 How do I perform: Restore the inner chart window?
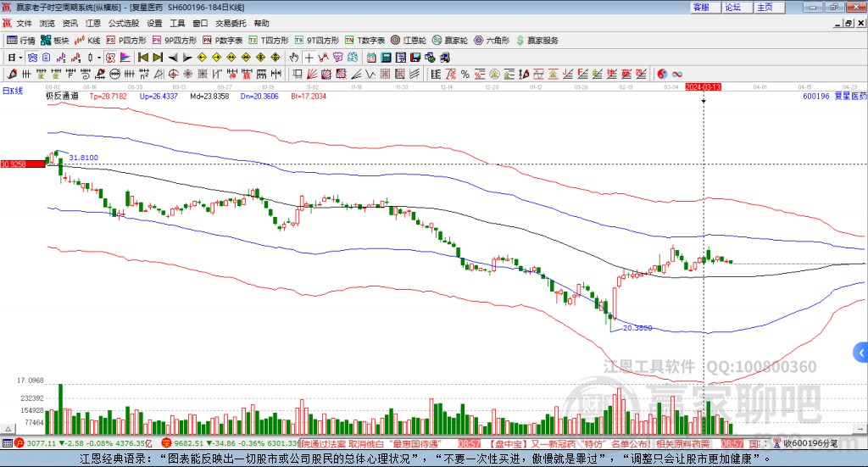click(849, 23)
